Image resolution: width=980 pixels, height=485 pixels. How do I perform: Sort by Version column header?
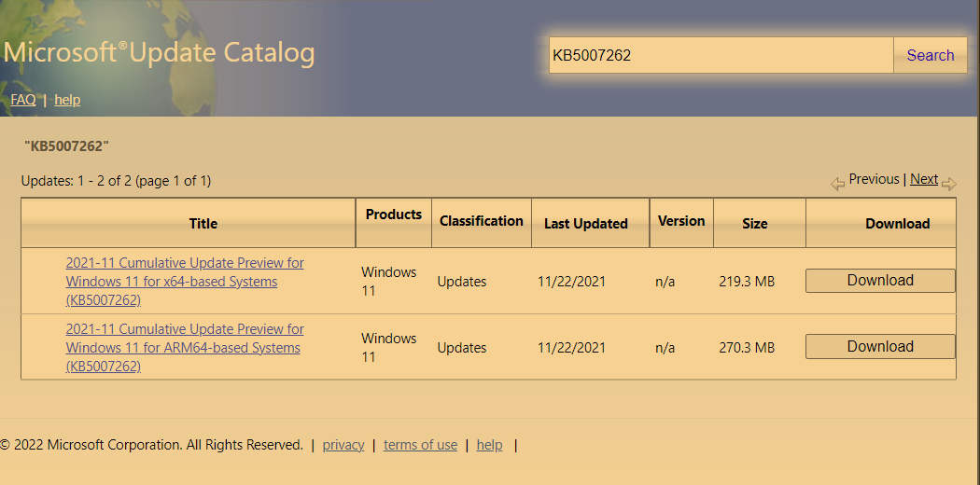tap(681, 221)
